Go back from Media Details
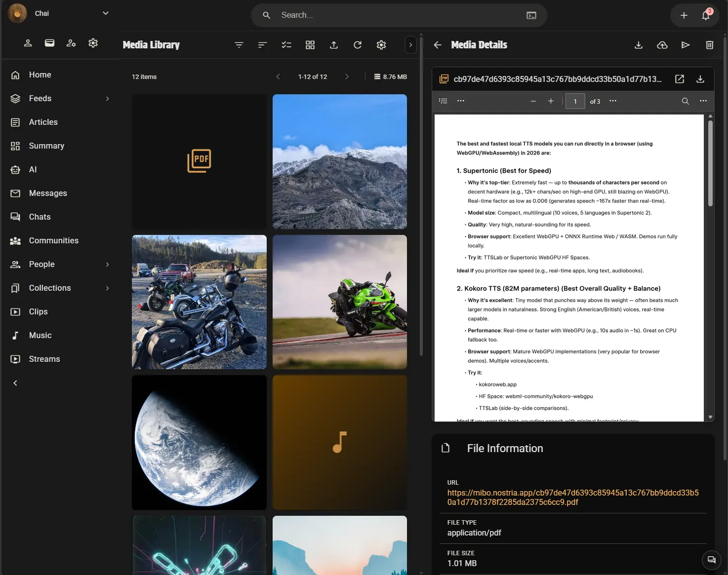 tap(438, 45)
